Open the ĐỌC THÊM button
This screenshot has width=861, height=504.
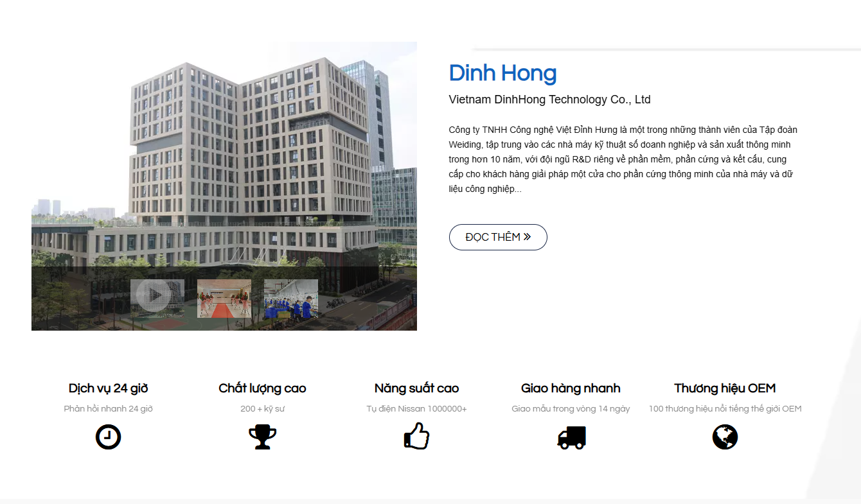[498, 237]
